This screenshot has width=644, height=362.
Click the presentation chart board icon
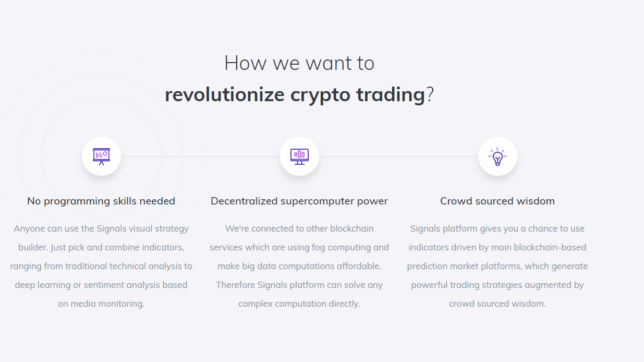click(x=101, y=156)
